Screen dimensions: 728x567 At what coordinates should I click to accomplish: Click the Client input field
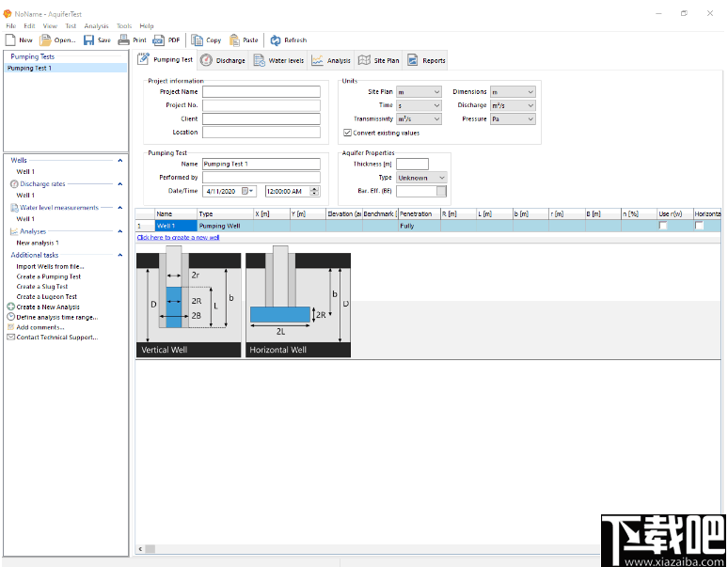(261, 119)
